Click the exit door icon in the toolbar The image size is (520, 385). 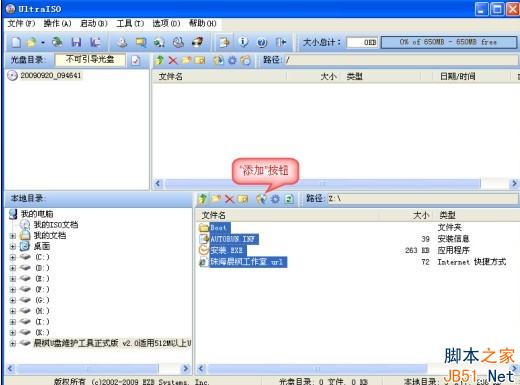tap(281, 42)
